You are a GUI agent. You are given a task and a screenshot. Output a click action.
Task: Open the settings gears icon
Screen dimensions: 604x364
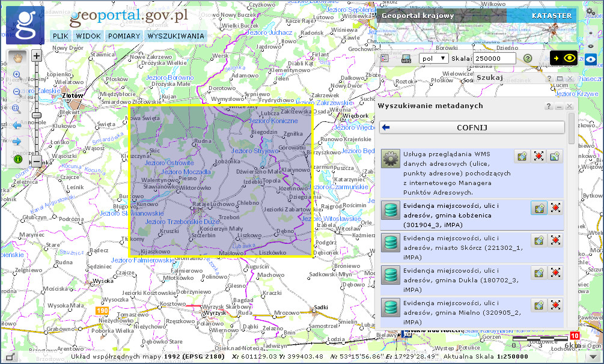point(591,13)
